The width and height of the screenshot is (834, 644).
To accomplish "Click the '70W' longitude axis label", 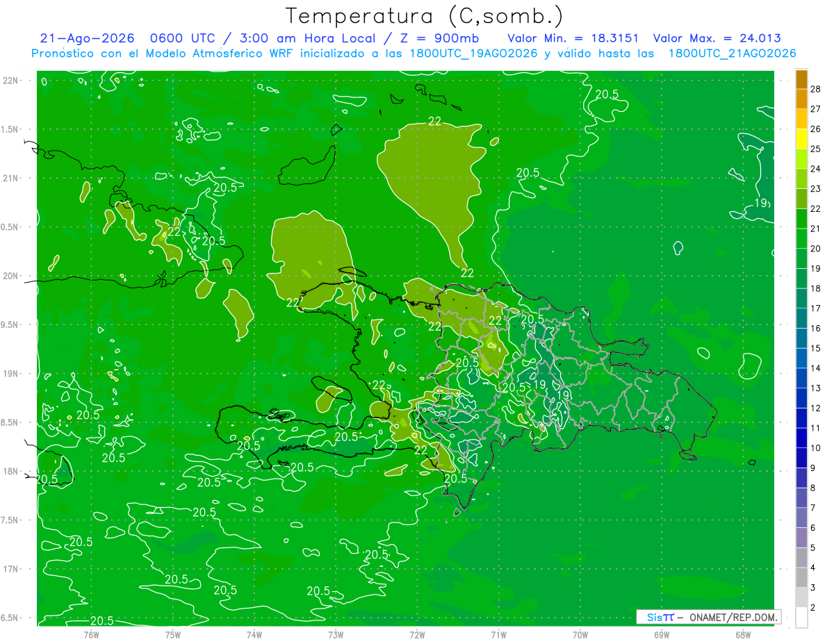I will [580, 634].
